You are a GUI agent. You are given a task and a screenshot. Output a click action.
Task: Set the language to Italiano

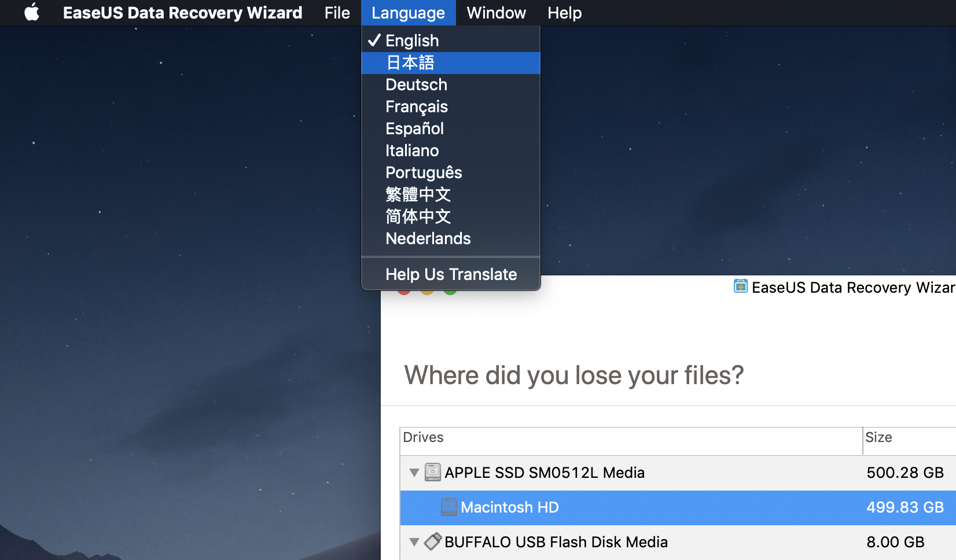tap(412, 150)
